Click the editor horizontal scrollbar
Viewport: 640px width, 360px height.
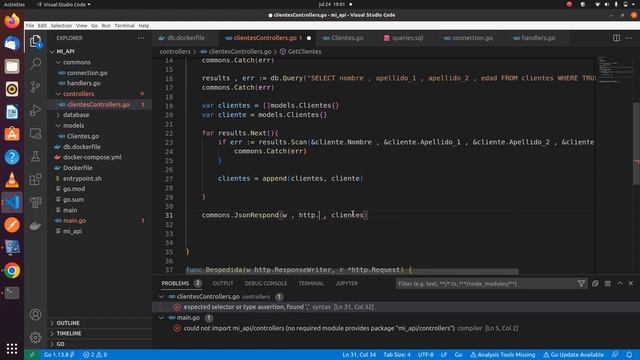click(352, 271)
